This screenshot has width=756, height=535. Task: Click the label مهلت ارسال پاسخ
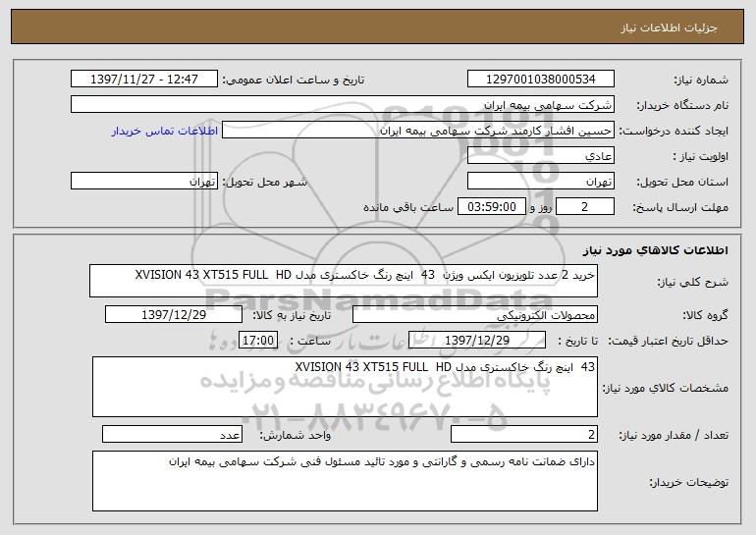click(x=680, y=208)
